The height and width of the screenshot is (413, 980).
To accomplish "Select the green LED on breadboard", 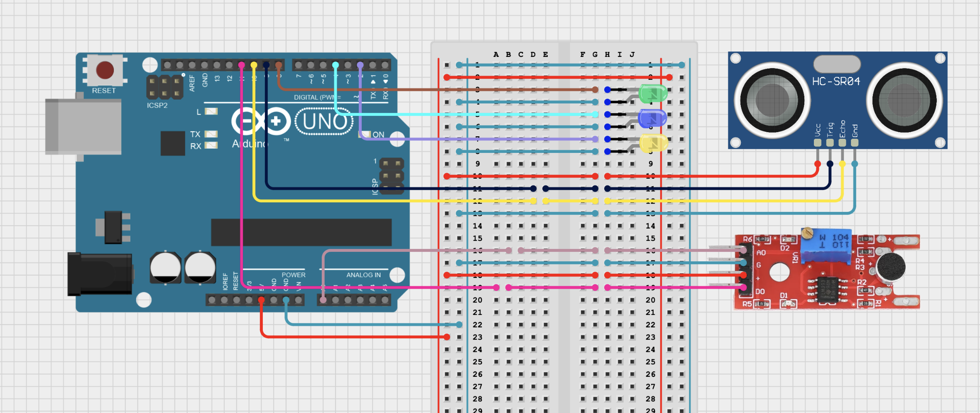I will (653, 94).
